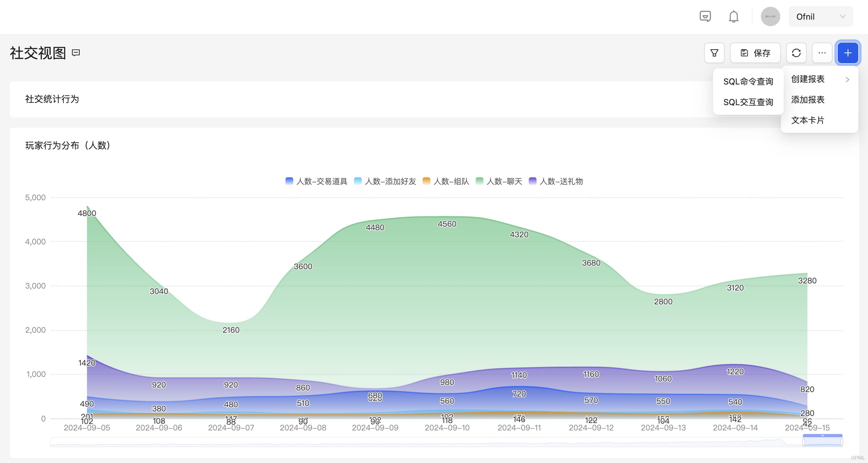Click the 保存 save button
Image resolution: width=868 pixels, height=463 pixels.
click(755, 53)
